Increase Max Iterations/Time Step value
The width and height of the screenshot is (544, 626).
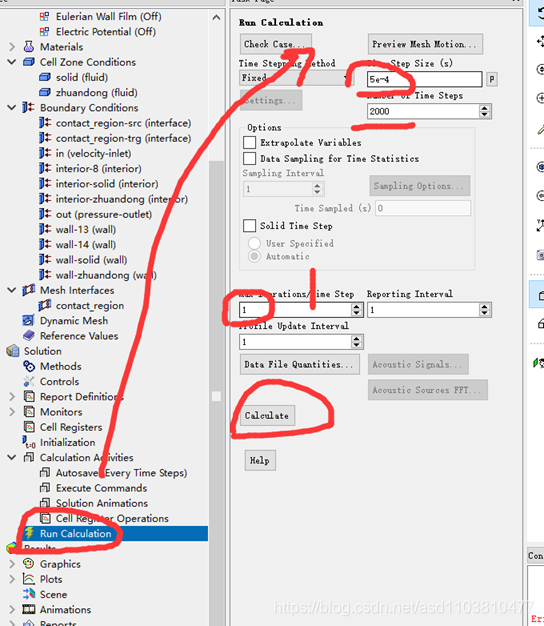pyautogui.click(x=356, y=306)
